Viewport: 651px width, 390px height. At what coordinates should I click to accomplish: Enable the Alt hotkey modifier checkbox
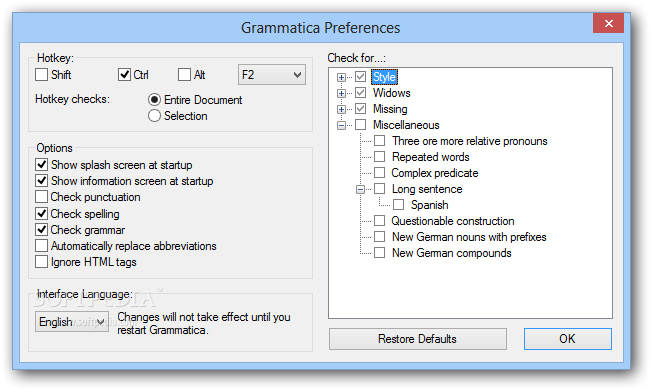tap(184, 75)
